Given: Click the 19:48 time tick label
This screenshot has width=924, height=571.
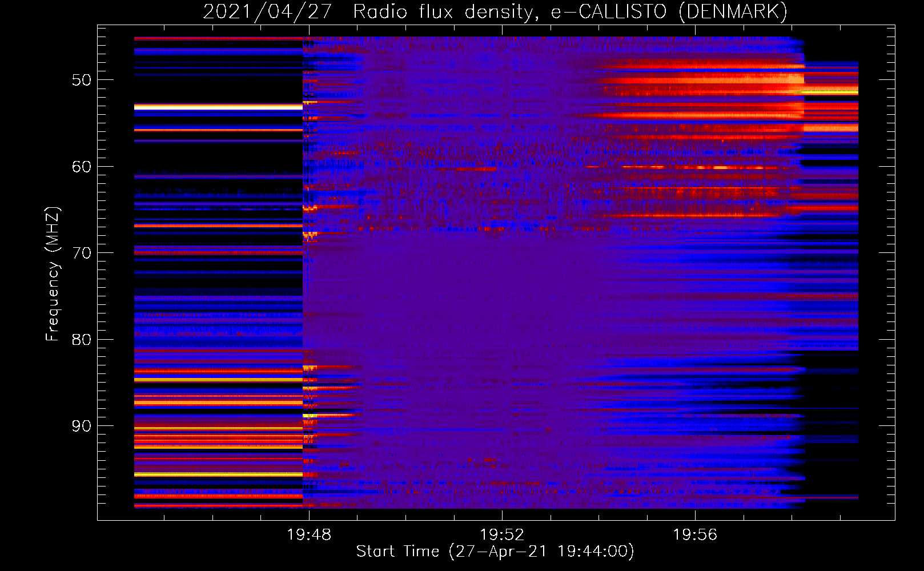Looking at the screenshot, I should 309,535.
